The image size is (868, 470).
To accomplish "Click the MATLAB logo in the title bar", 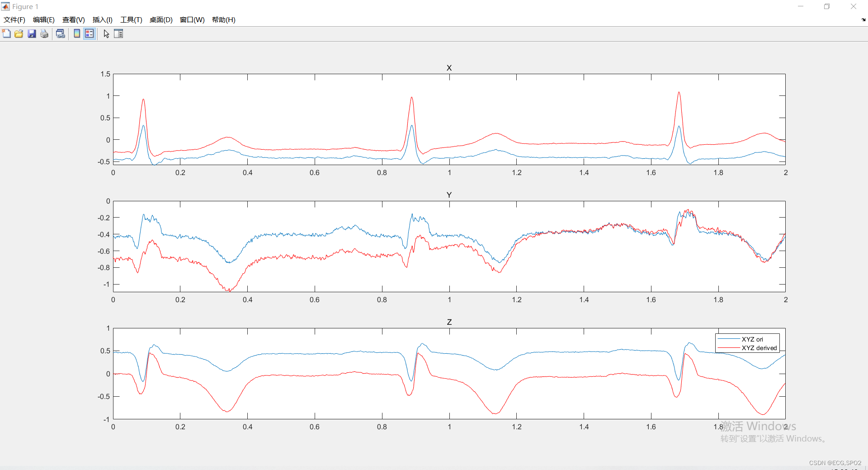I will (5, 6).
